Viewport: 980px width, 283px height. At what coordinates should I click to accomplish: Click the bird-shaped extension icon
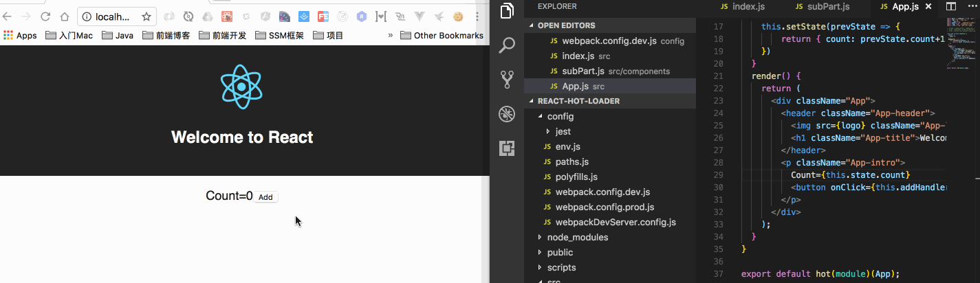(x=439, y=16)
